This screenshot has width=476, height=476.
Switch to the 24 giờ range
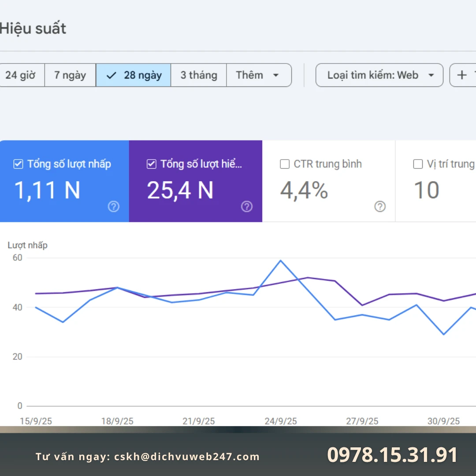(x=20, y=75)
